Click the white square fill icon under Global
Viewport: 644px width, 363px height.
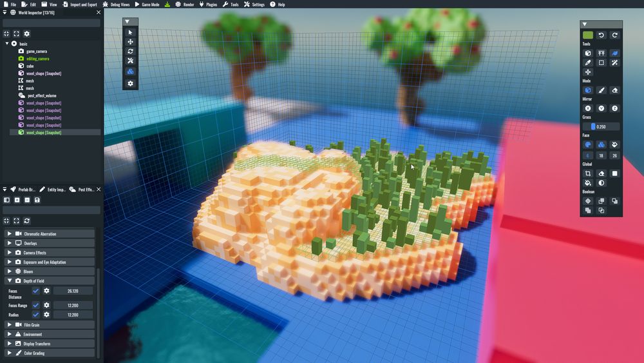(615, 173)
